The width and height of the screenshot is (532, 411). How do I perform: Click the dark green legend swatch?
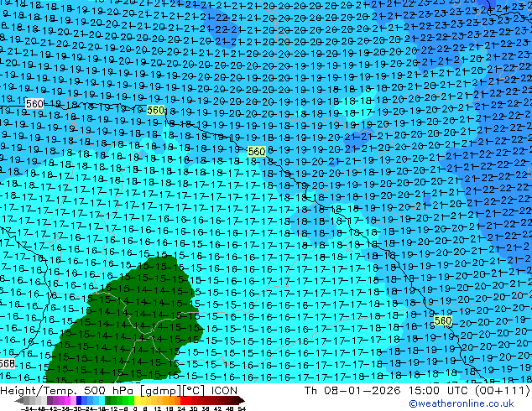108,400
